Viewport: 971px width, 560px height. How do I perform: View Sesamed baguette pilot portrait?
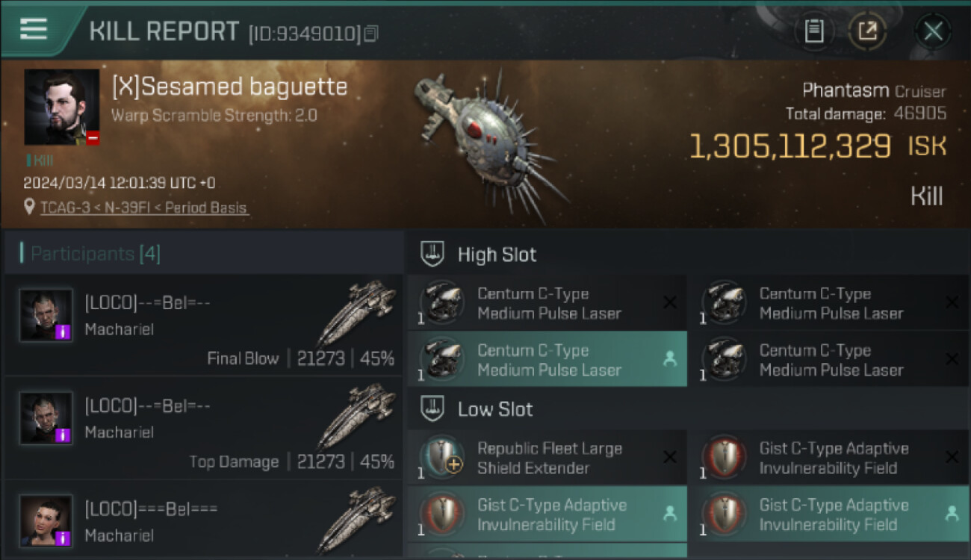click(61, 107)
